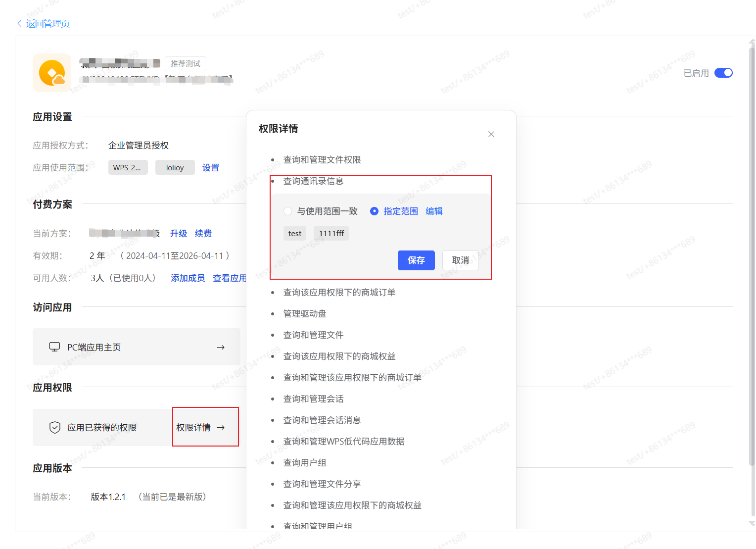756x549 pixels.
Task: Click the 升级 plan link
Action: click(x=178, y=234)
